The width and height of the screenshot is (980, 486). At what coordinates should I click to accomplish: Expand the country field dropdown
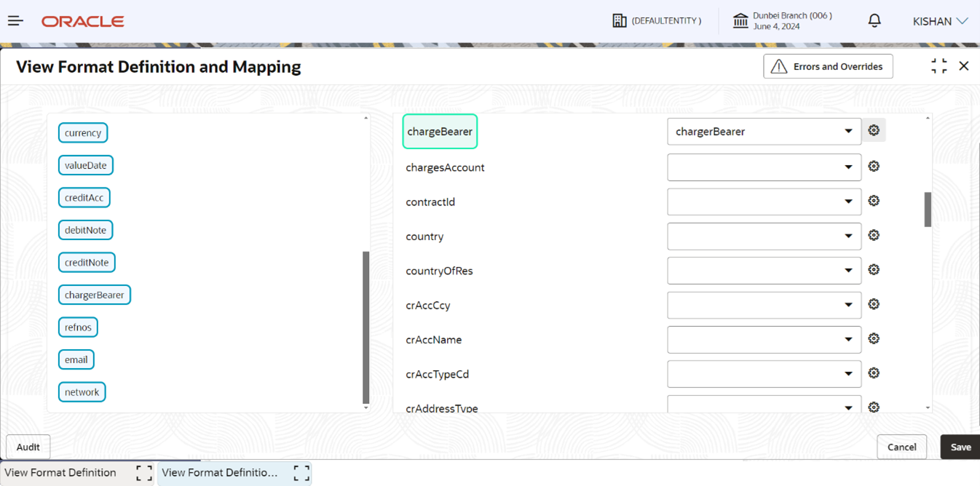(764, 236)
